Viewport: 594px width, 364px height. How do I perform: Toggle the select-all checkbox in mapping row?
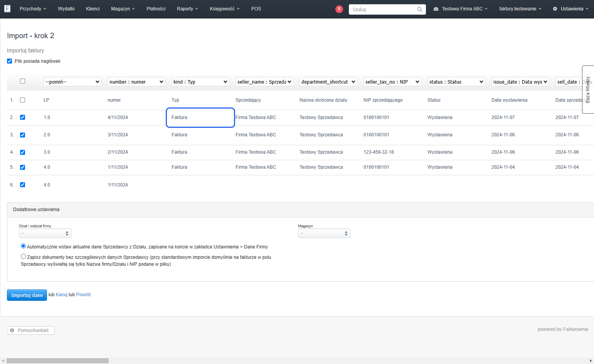coord(22,81)
